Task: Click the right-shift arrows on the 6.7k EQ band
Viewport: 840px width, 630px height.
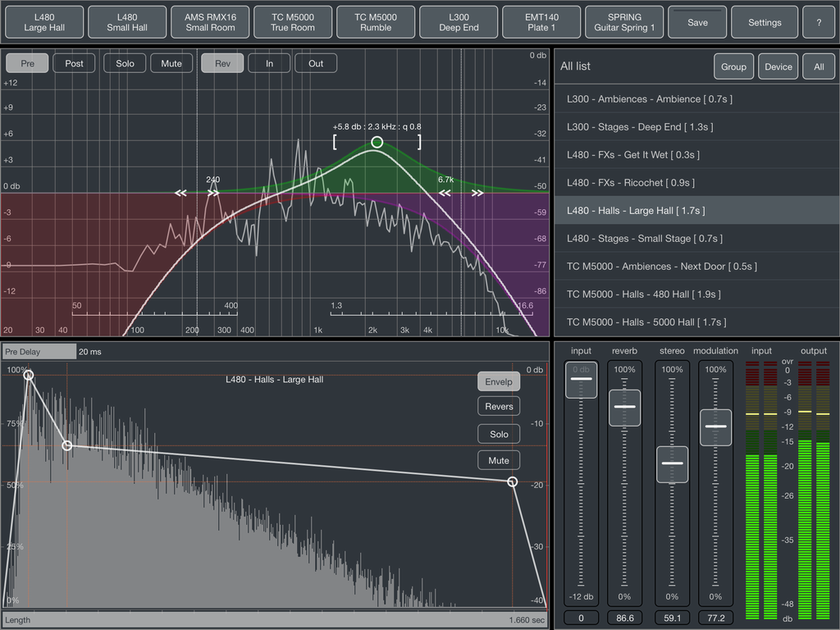Action: click(478, 192)
